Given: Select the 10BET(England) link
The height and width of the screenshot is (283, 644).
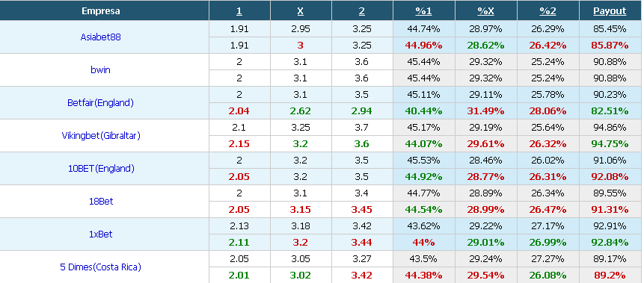Looking at the screenshot, I should coord(101,169).
